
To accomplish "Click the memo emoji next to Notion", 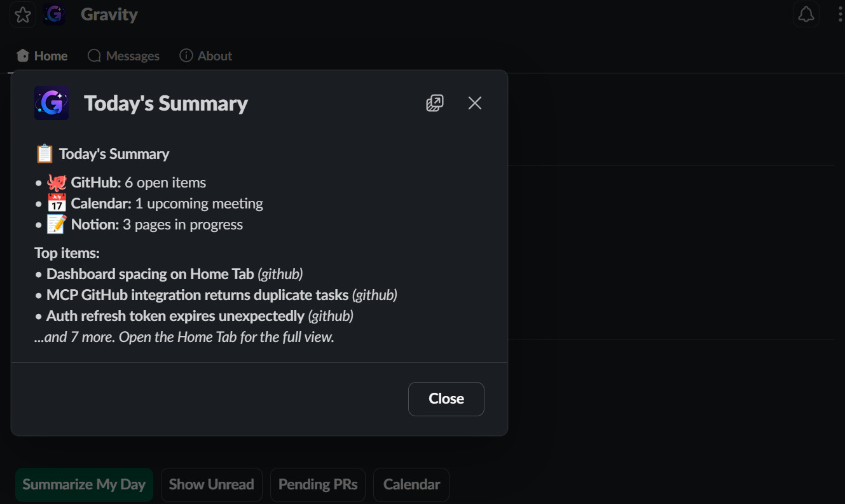I will [57, 224].
